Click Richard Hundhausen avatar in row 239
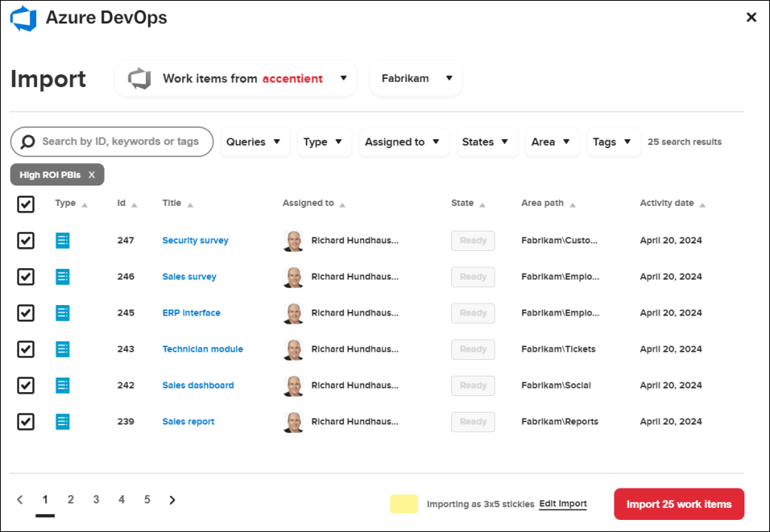This screenshot has width=770, height=532. [294, 422]
